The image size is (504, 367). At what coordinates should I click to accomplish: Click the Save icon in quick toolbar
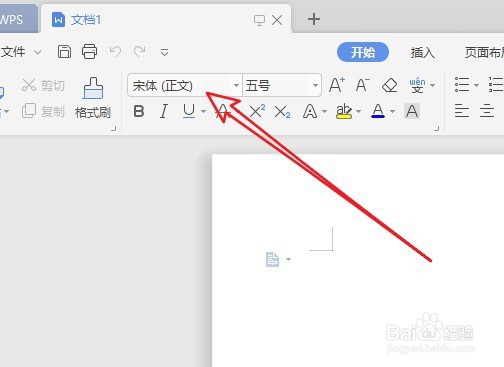pos(64,52)
